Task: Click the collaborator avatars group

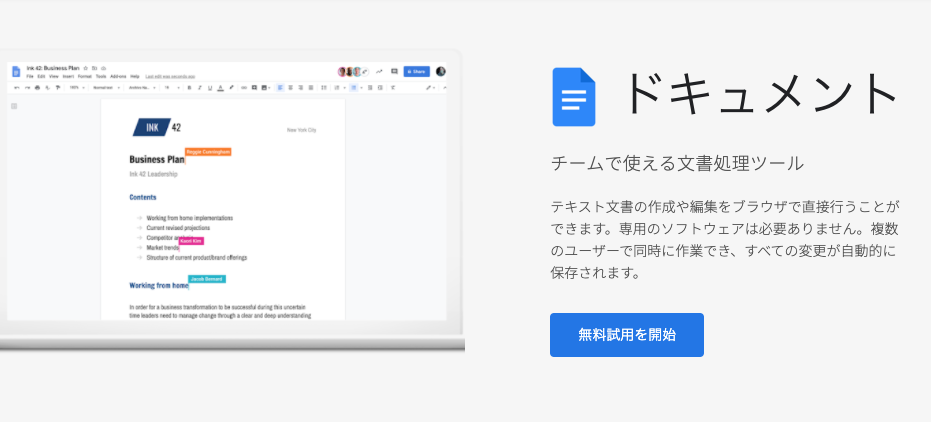Action: pos(353,71)
